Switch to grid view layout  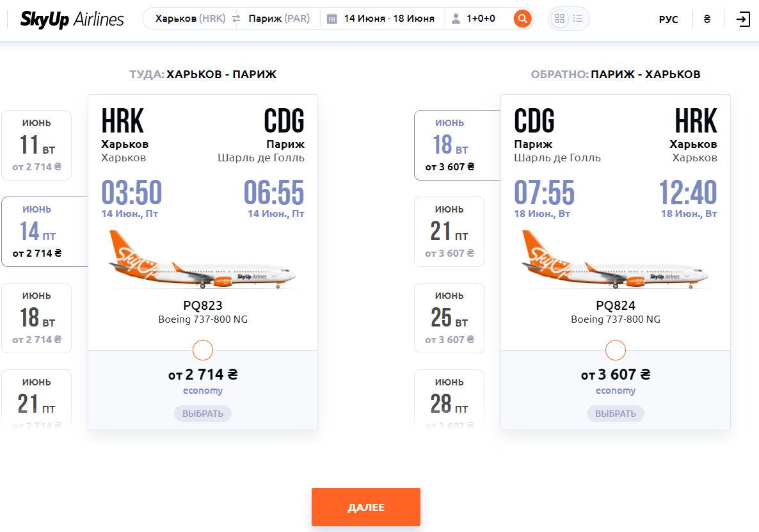[x=559, y=19]
